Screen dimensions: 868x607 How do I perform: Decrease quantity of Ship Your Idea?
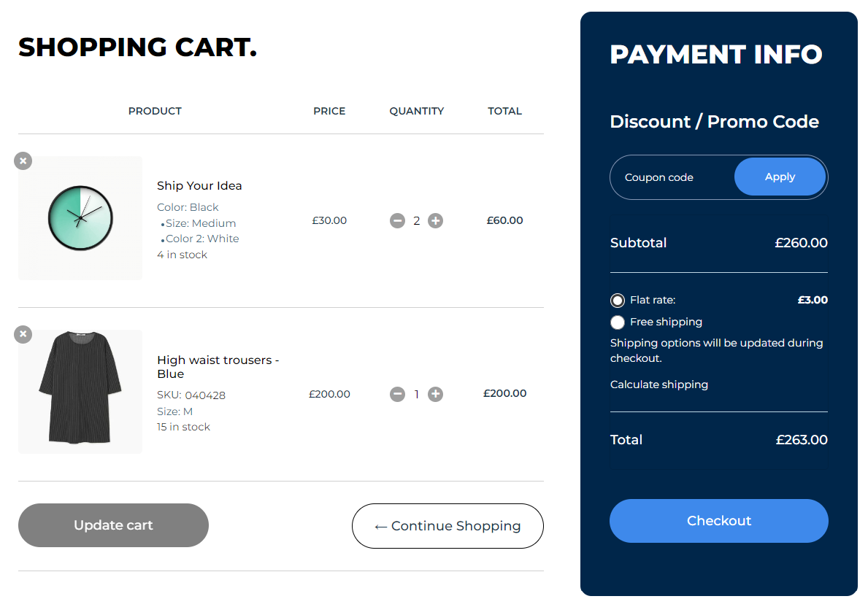pyautogui.click(x=397, y=220)
